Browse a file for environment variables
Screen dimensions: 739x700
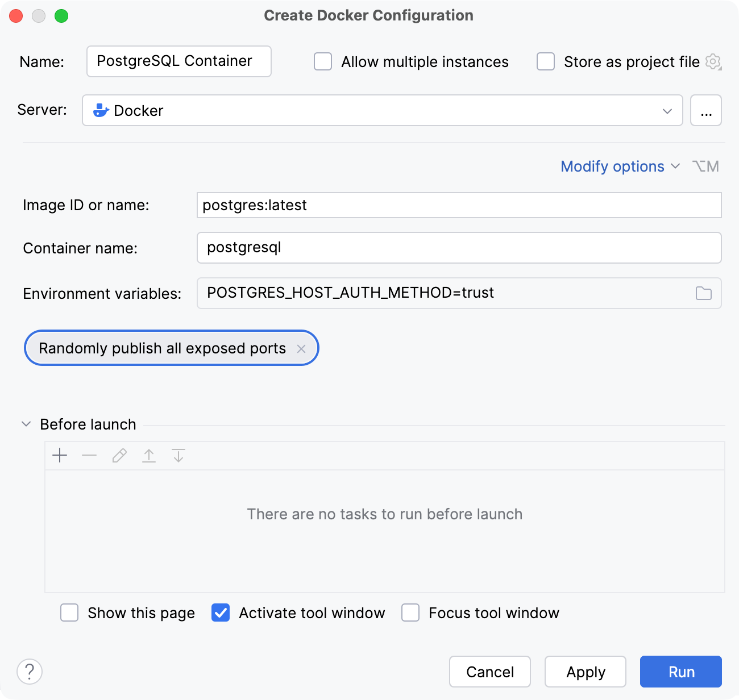point(703,293)
